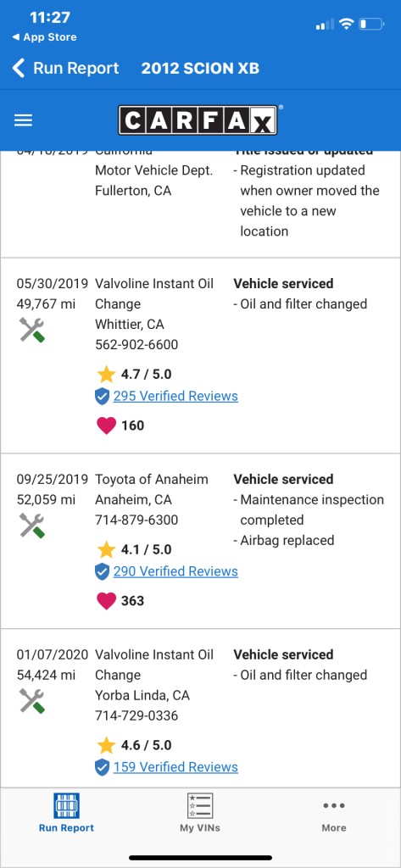This screenshot has width=401, height=868.
Task: Tap the star beside 4.7 / 5.0 rating
Action: coord(106,374)
